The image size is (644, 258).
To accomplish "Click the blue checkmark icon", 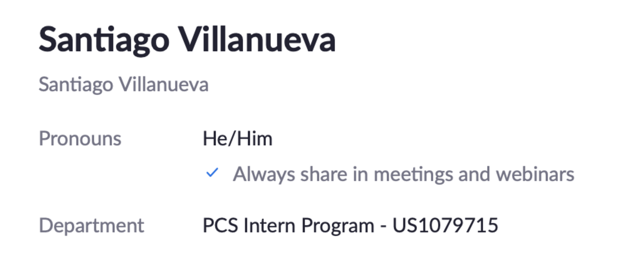I will (x=212, y=173).
